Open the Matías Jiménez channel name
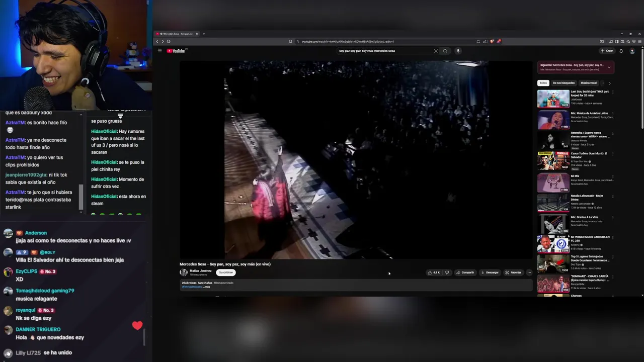644x362 pixels. tap(200, 270)
